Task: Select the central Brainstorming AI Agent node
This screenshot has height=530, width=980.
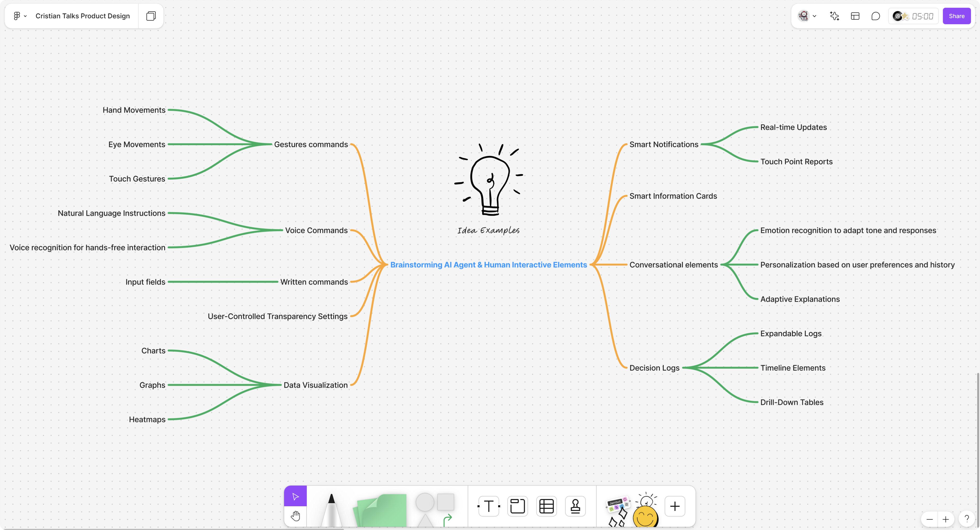Action: coord(489,265)
